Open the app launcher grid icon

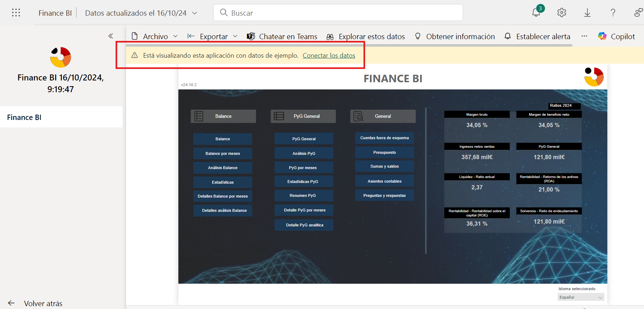tap(16, 13)
